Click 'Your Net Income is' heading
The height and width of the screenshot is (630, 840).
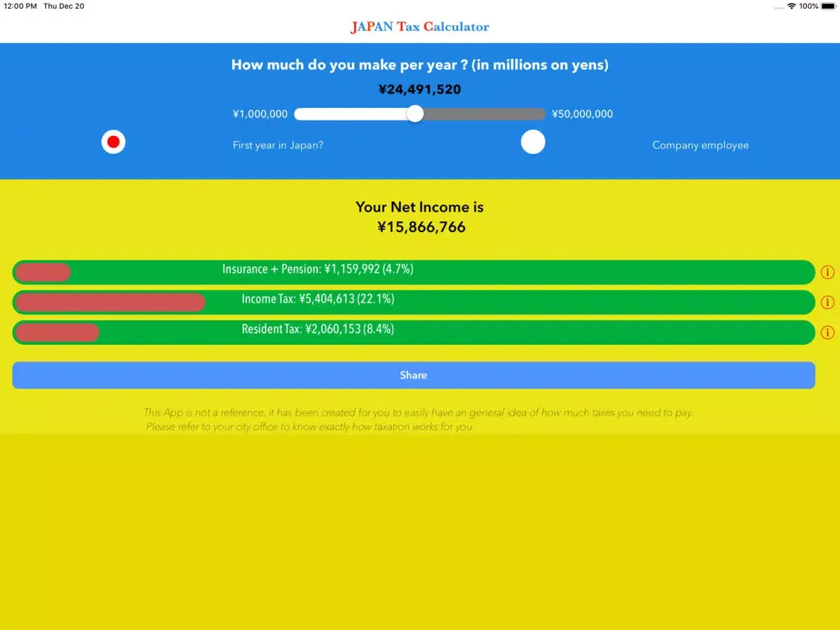click(419, 207)
